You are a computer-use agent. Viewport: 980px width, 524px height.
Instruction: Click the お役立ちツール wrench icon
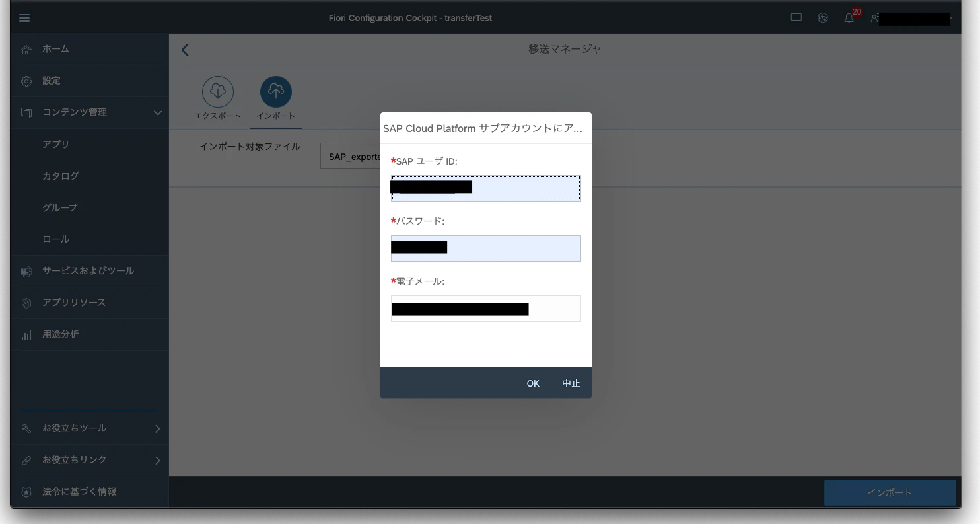[26, 429]
